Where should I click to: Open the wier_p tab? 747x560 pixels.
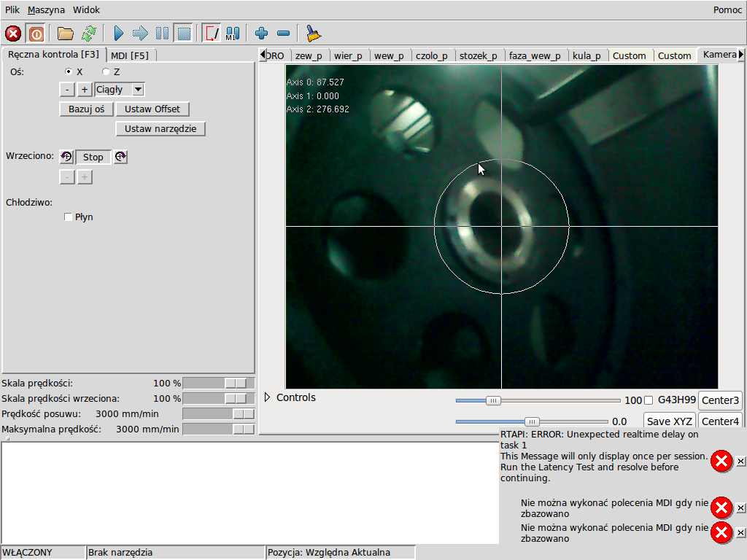pos(348,55)
